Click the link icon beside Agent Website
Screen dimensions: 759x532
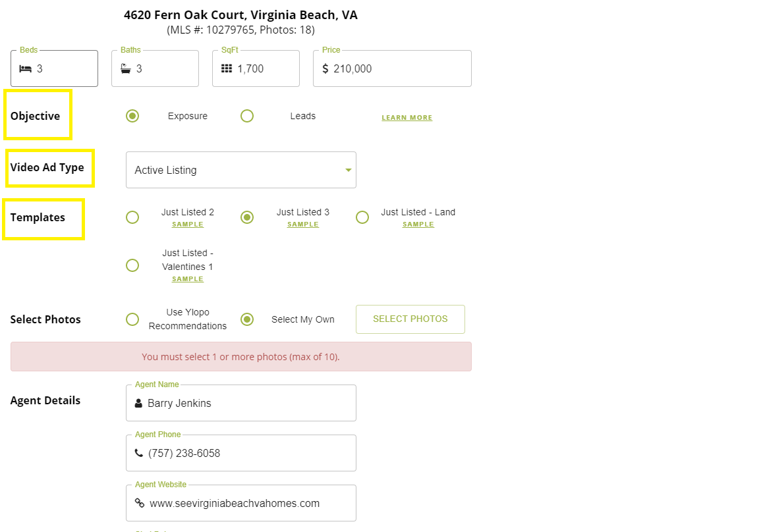[139, 503]
